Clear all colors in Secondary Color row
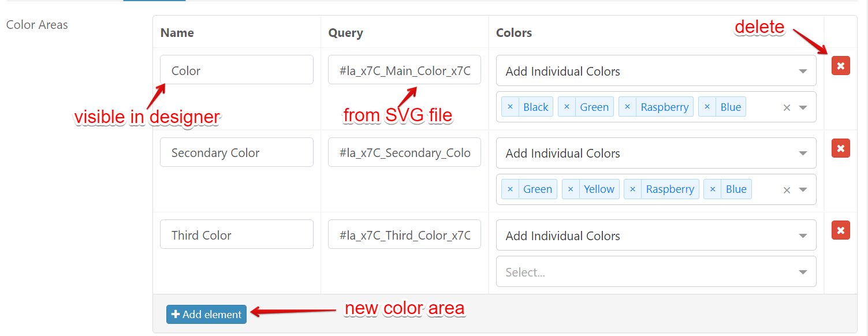This screenshot has width=868, height=336. [787, 190]
